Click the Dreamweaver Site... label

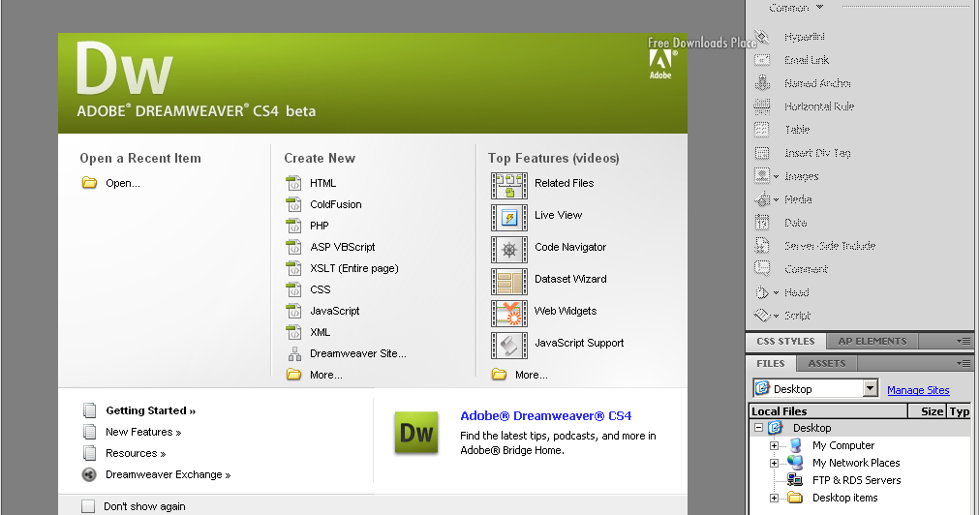coord(358,353)
